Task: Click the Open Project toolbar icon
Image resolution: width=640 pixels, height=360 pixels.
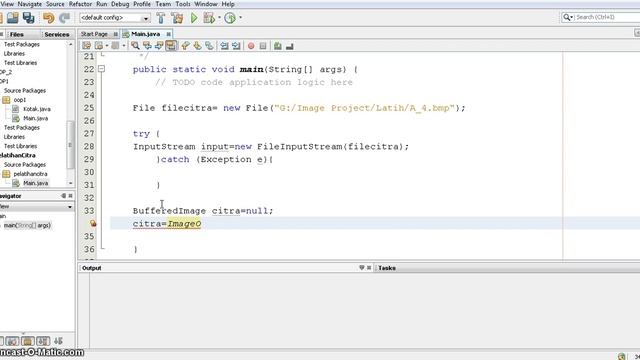Action: pyautogui.click(x=13, y=18)
